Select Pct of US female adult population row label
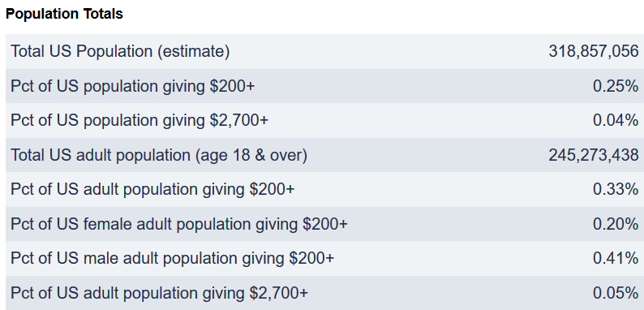This screenshot has height=310, width=644. point(178,224)
